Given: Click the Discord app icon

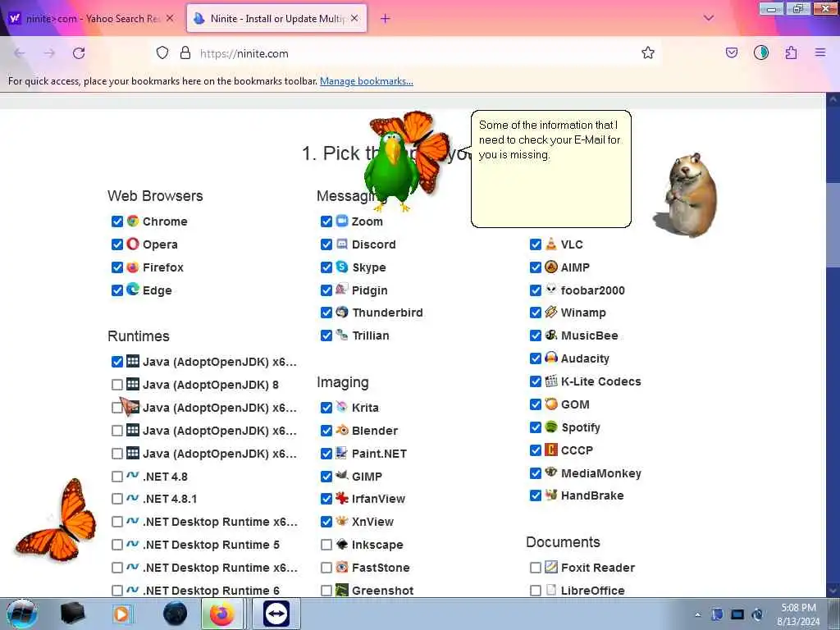Looking at the screenshot, I should [342, 244].
